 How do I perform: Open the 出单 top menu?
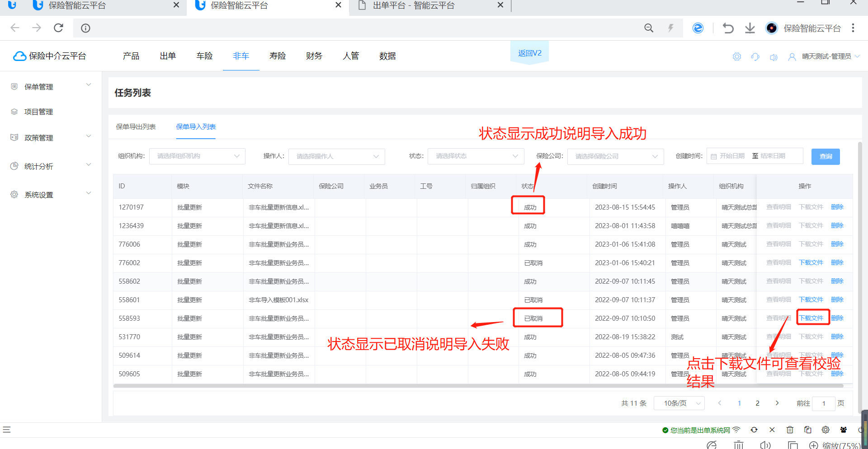tap(168, 56)
